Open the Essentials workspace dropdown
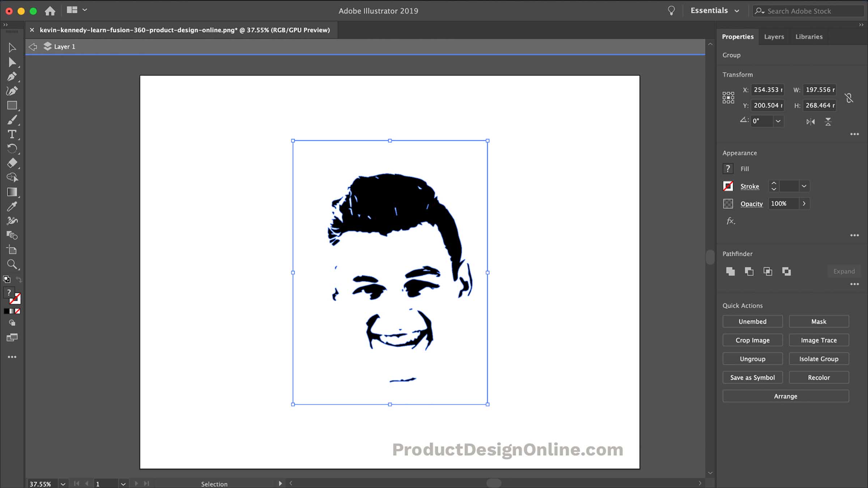 [x=737, y=10]
